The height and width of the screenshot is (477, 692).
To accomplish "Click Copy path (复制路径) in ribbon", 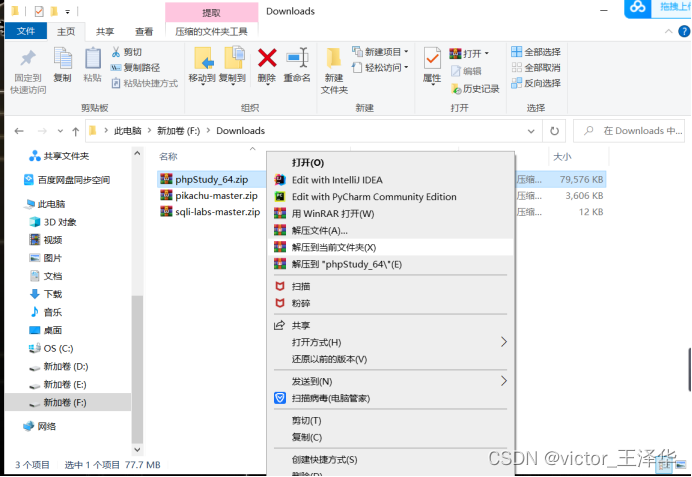I will click(x=135, y=68).
